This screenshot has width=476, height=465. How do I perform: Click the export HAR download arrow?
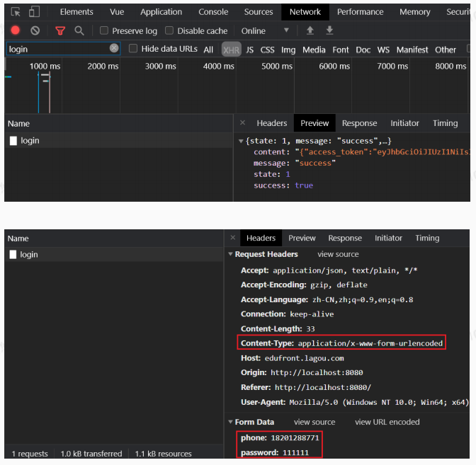[x=329, y=31]
